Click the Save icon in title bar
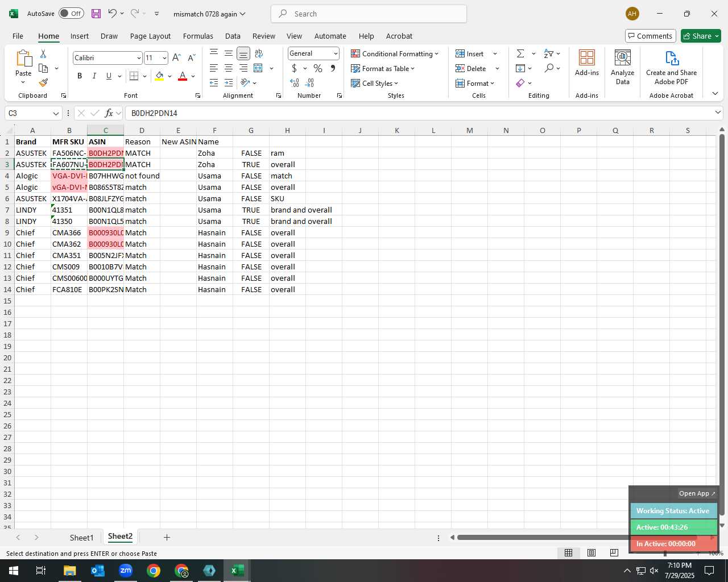 (x=96, y=14)
